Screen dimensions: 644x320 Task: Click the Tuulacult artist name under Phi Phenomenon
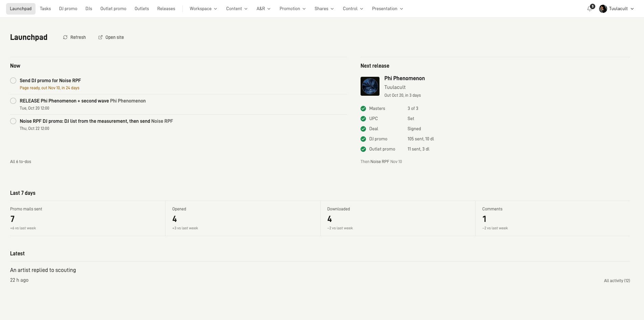pyautogui.click(x=395, y=87)
